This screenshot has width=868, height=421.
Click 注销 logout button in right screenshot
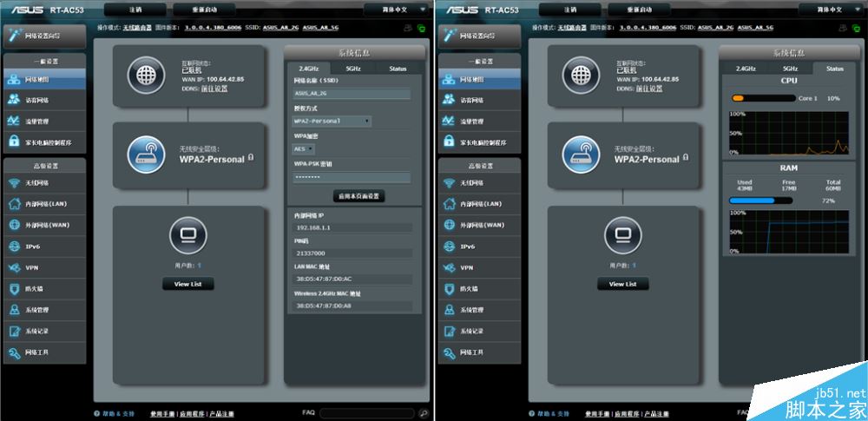[x=570, y=10]
